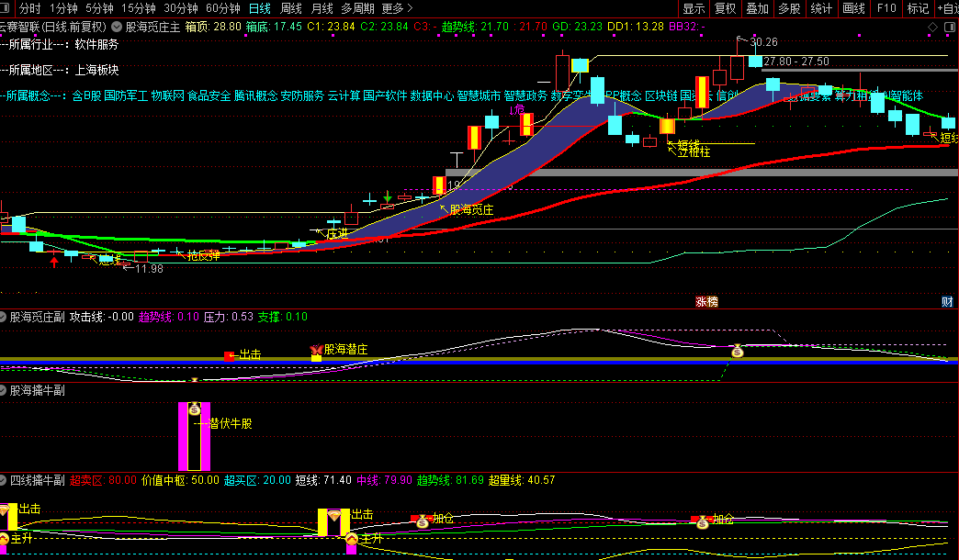Click the 抢反弹 signal marker
The image size is (959, 560).
pos(204,255)
